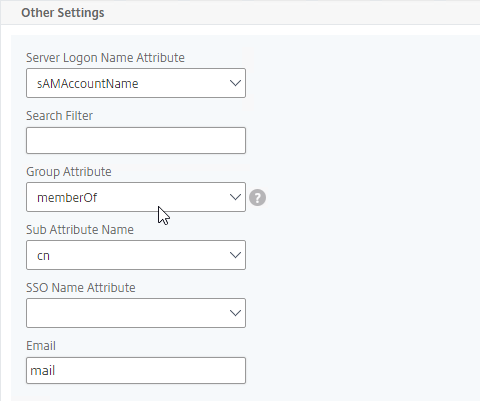Click the sAMAccountName value text
Image resolution: width=480 pixels, height=401 pixels.
coord(87,84)
